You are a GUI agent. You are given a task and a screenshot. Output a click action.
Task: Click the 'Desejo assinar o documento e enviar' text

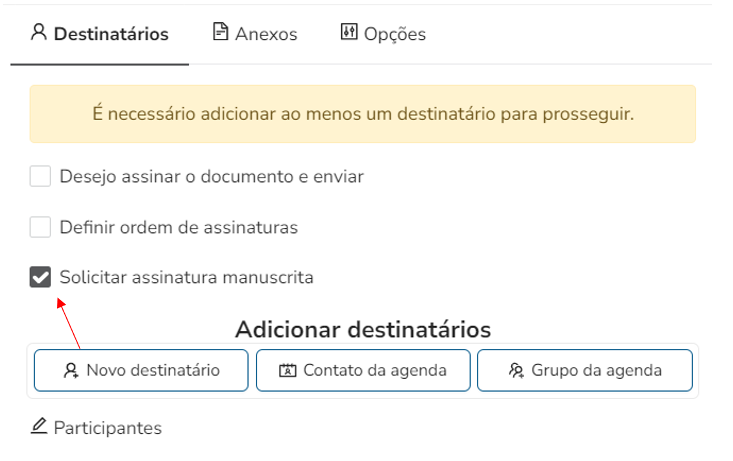point(212,177)
